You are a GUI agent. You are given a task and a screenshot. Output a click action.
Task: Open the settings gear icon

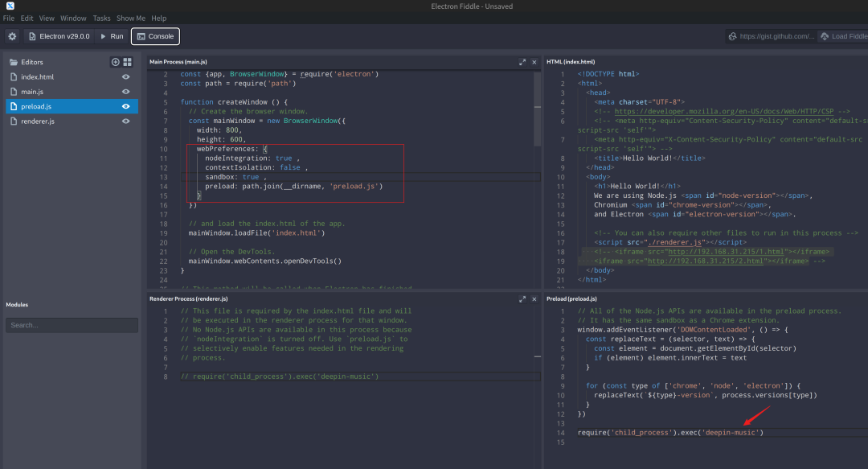(x=12, y=36)
